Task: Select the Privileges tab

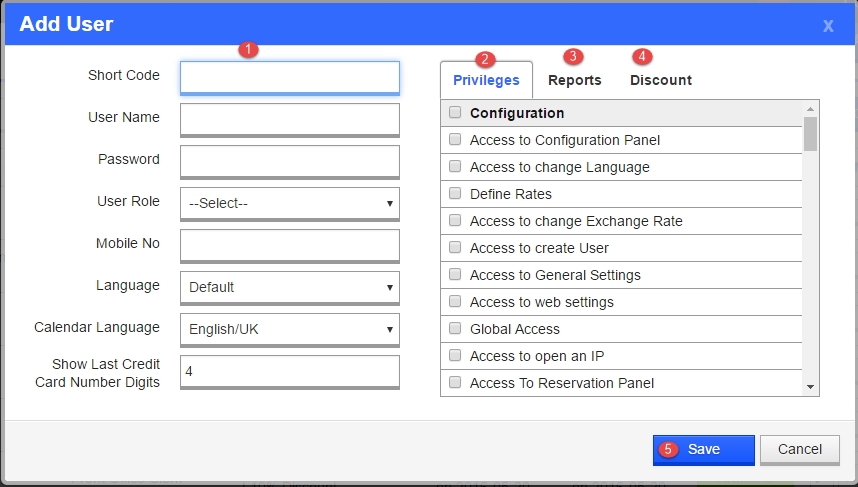Action: click(x=486, y=80)
